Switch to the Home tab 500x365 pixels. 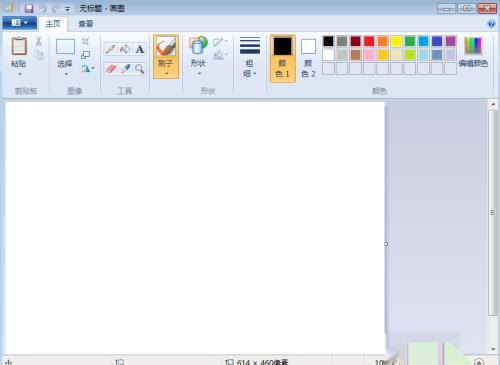click(x=53, y=24)
